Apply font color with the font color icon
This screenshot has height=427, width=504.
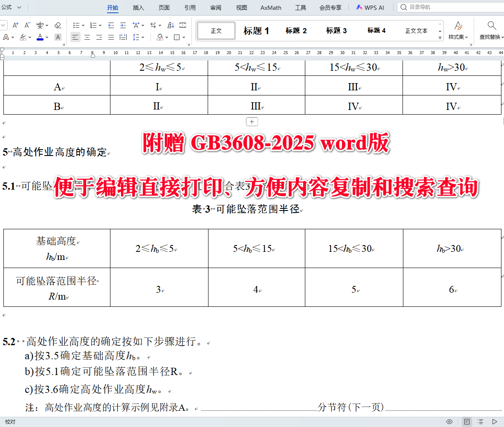click(x=40, y=36)
